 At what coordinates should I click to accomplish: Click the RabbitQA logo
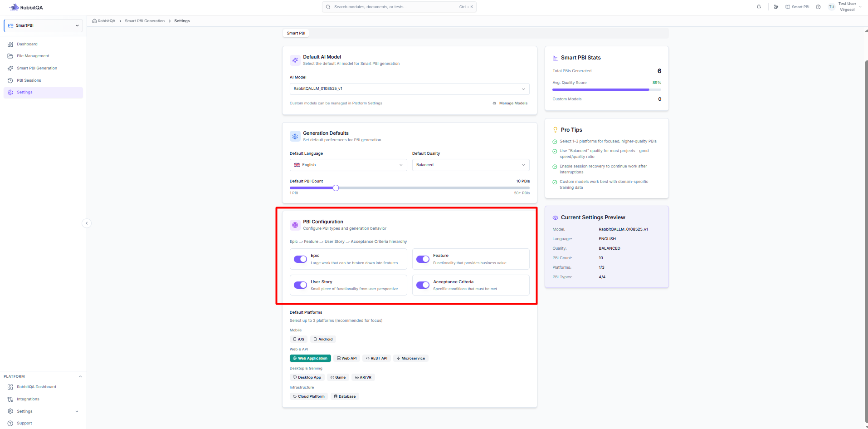(26, 7)
